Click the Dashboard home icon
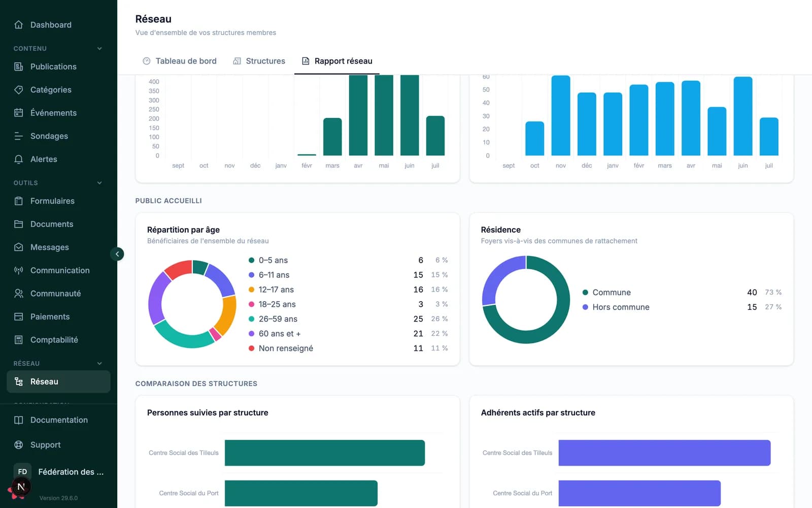Screen dimensions: 812x508 pyautogui.click(x=19, y=25)
